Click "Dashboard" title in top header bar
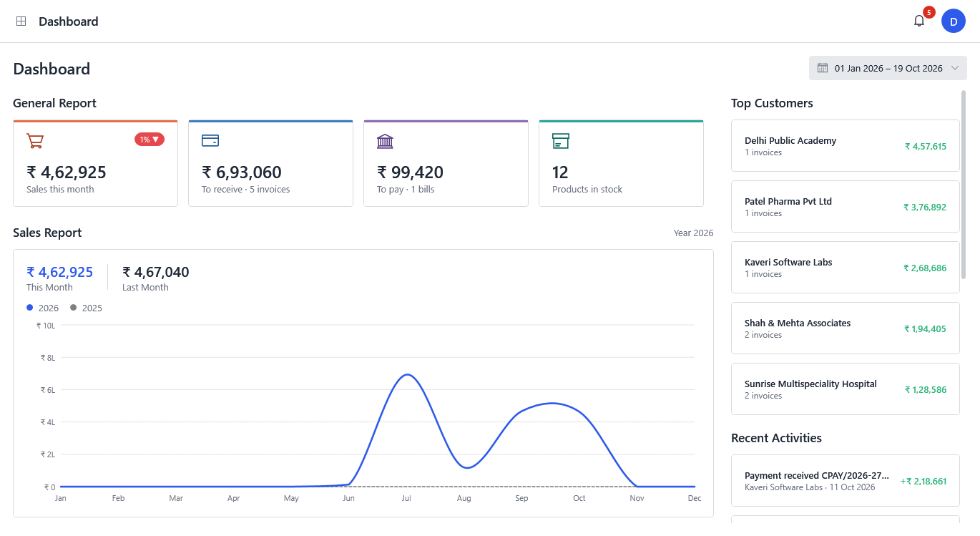Image resolution: width=980 pixels, height=536 pixels. point(69,21)
